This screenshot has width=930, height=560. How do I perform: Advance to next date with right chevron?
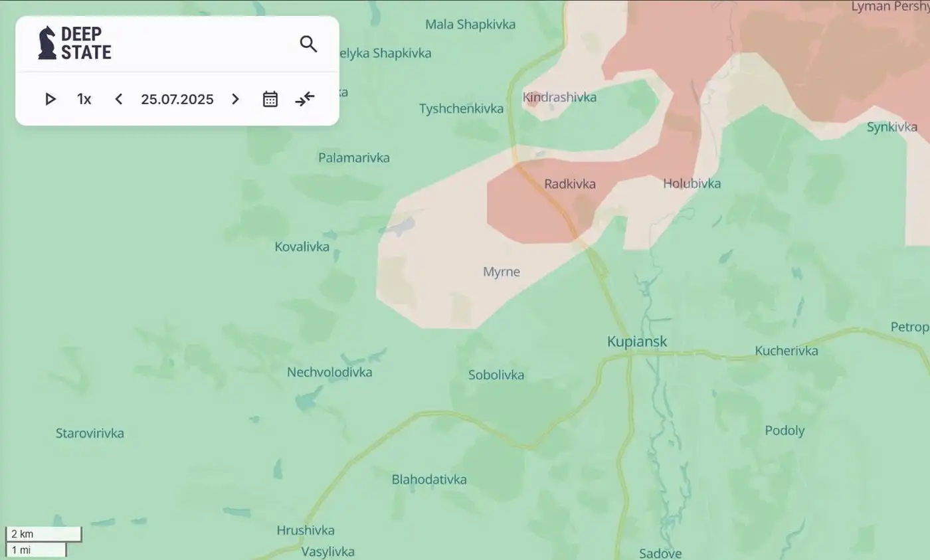click(235, 99)
